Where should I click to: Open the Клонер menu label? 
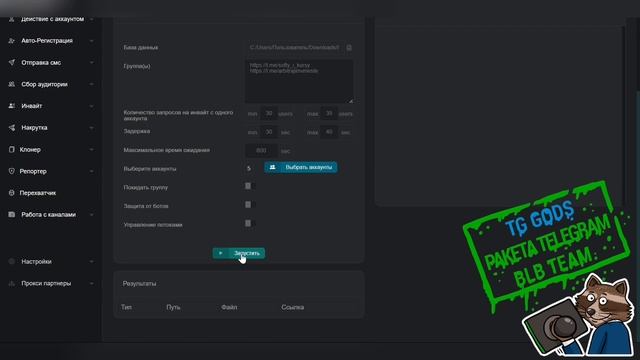point(30,149)
